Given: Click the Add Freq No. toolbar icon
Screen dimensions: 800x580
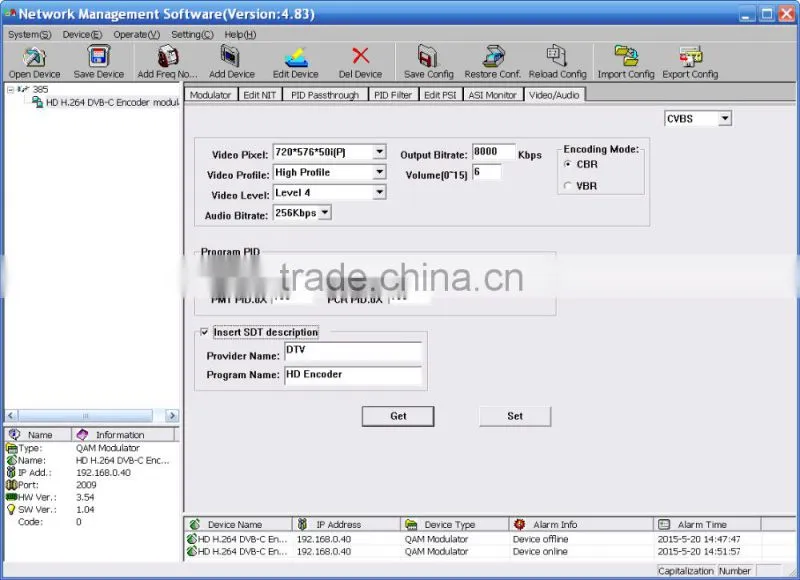Looking at the screenshot, I should (x=167, y=57).
